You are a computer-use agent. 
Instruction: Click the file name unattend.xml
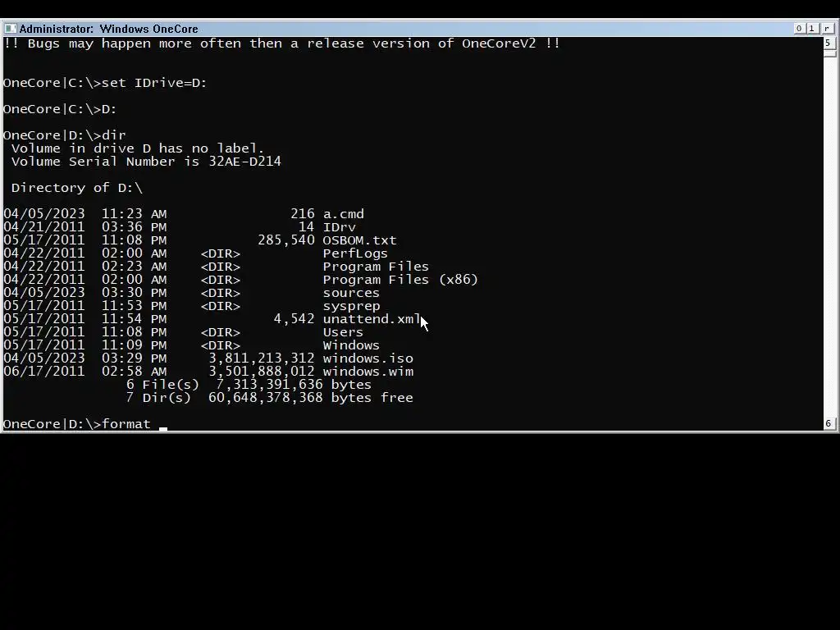tap(372, 319)
